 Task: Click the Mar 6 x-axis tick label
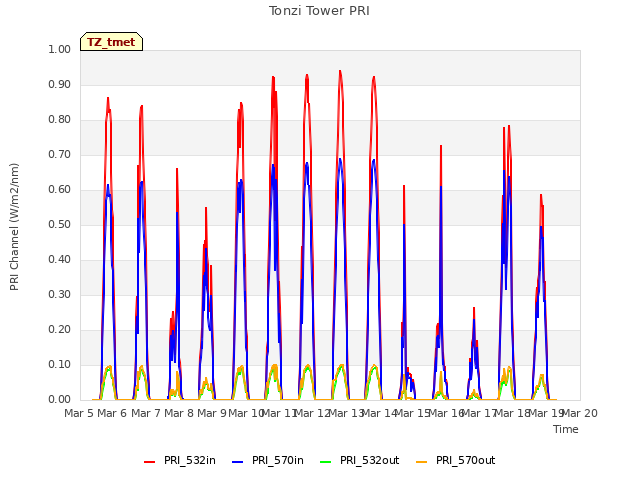tap(112, 413)
